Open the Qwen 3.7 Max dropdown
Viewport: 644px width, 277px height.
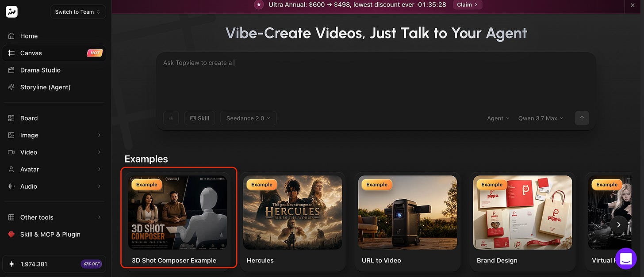point(541,118)
